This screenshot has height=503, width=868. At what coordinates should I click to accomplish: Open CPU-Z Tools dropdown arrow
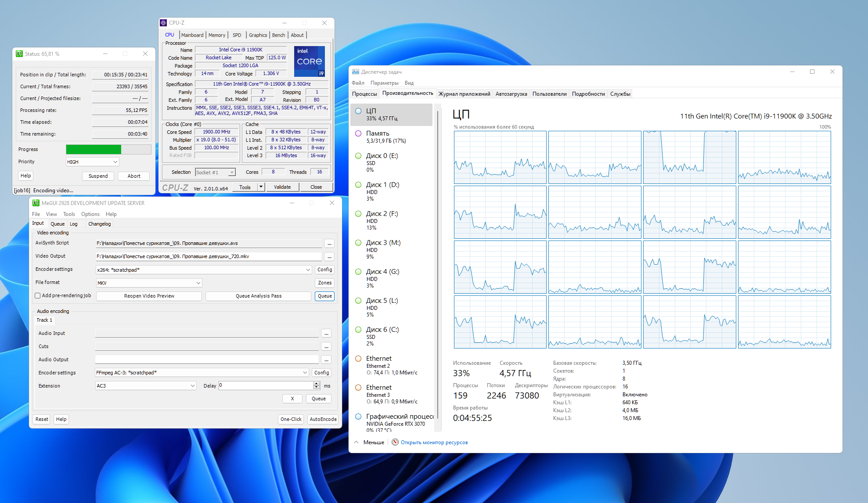coord(261,187)
